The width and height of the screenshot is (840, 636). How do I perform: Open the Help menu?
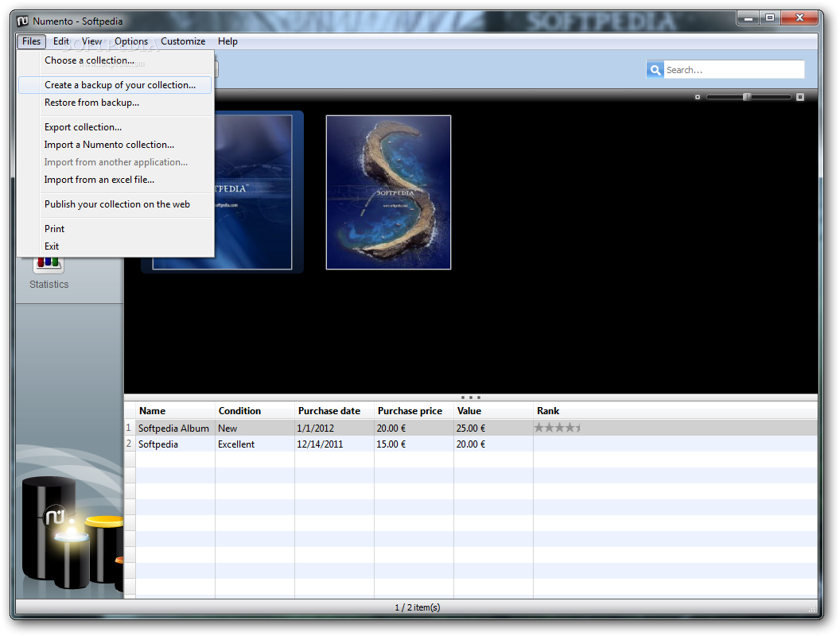[x=227, y=41]
